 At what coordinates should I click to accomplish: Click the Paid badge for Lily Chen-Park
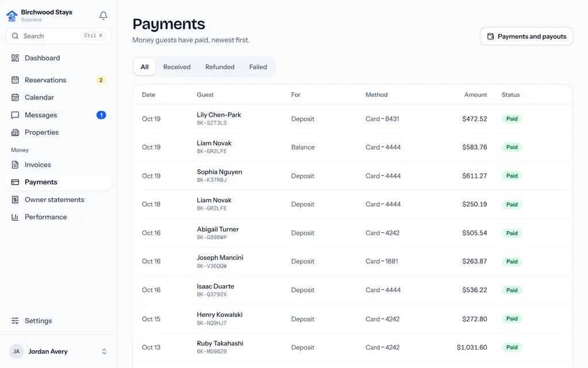pos(512,118)
